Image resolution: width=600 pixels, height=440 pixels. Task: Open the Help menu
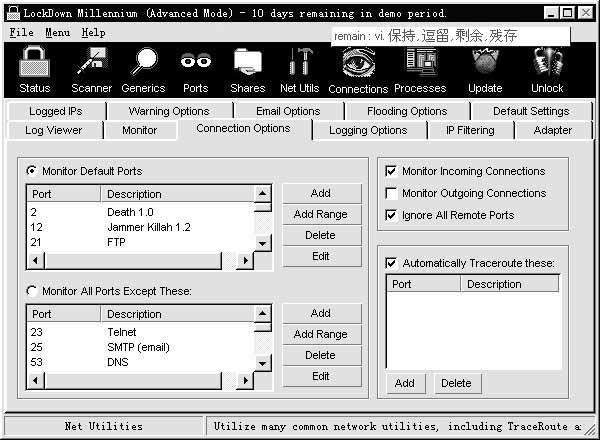(x=93, y=33)
